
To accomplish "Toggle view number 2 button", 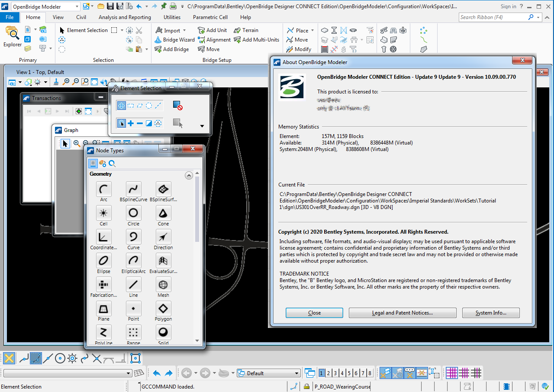I will coord(329,373).
